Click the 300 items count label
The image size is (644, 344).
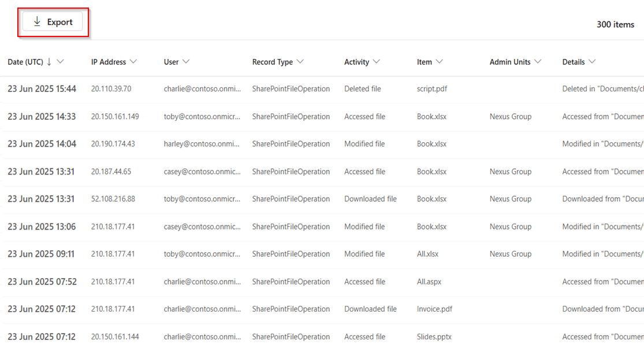pyautogui.click(x=615, y=25)
